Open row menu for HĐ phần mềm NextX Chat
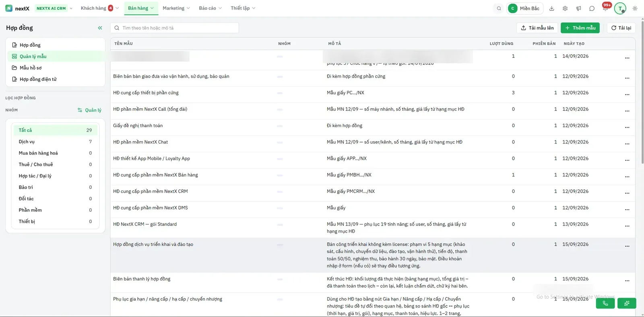 click(x=627, y=144)
